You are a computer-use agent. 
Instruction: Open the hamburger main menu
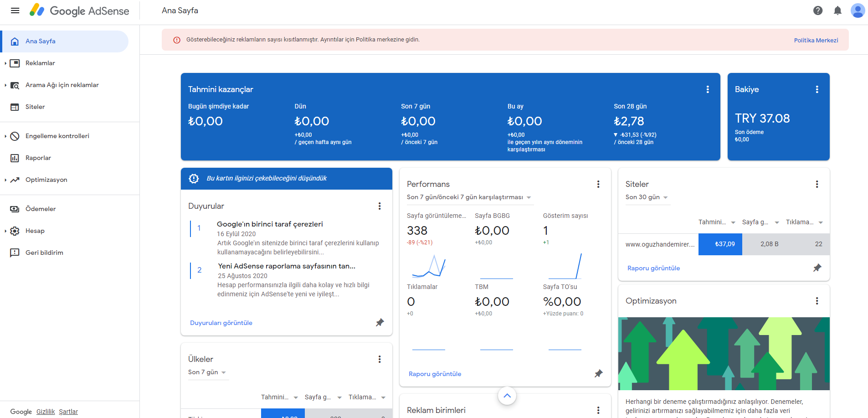click(x=15, y=10)
